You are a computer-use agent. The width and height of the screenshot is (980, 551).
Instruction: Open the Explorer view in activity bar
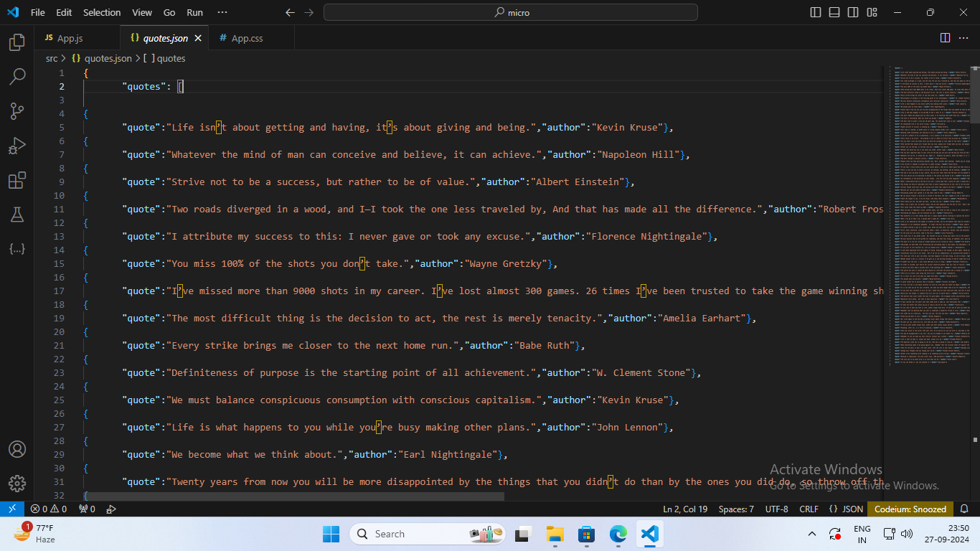click(17, 42)
